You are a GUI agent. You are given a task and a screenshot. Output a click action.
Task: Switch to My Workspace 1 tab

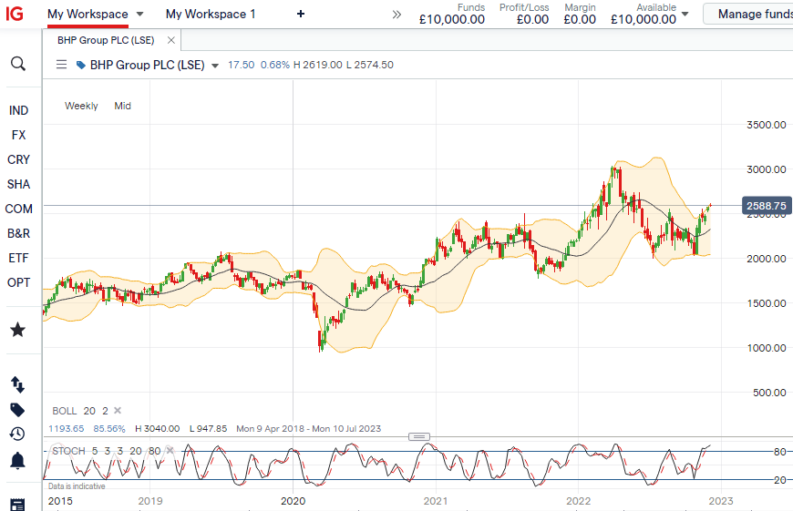(210, 14)
